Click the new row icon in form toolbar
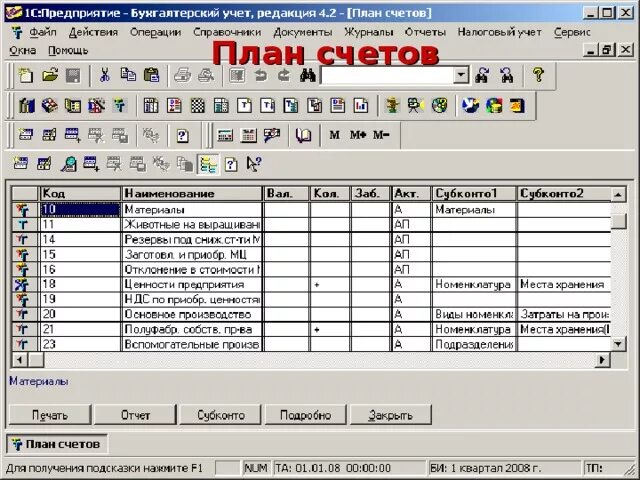The height and width of the screenshot is (480, 640). point(21,164)
